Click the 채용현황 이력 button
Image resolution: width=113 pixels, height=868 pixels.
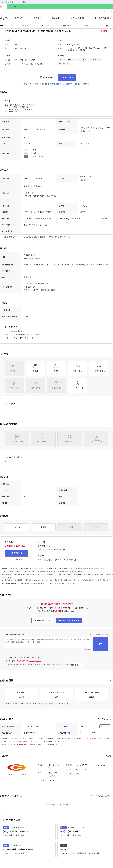coord(101,766)
